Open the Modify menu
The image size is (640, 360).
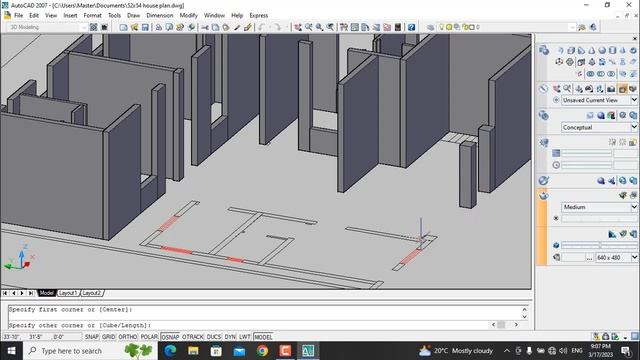click(189, 16)
